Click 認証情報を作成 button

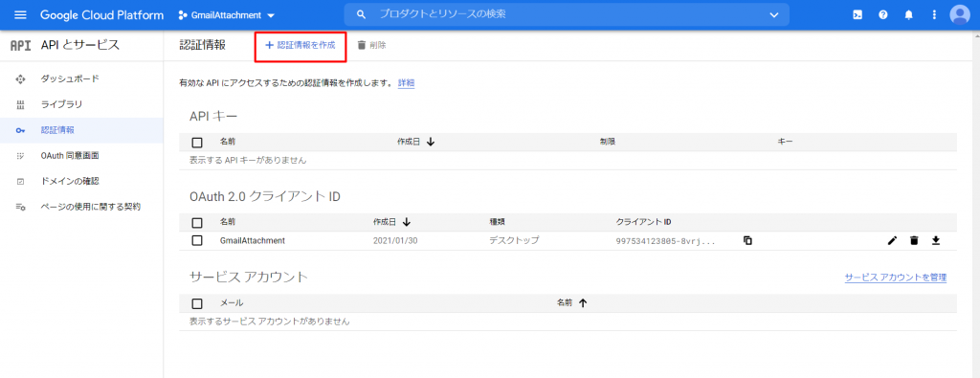(301, 45)
